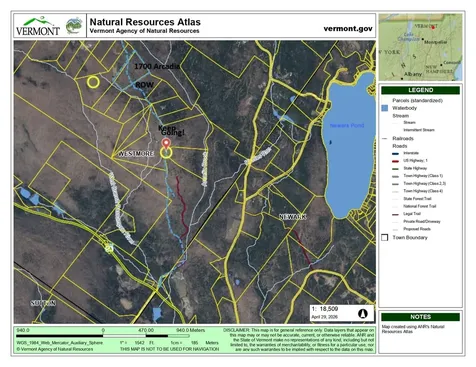476x367 pixels.
Task: Click the DISCLAIMER paragraph text
Action: click(x=299, y=340)
